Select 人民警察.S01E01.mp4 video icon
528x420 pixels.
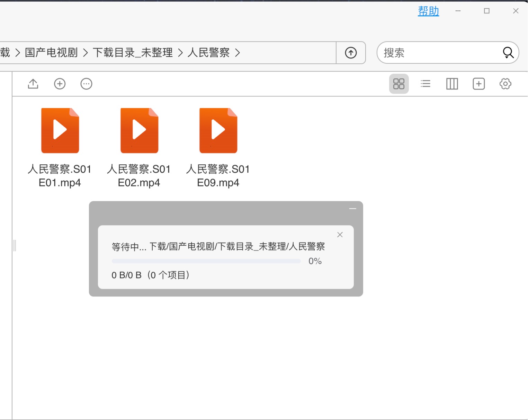pyautogui.click(x=60, y=130)
